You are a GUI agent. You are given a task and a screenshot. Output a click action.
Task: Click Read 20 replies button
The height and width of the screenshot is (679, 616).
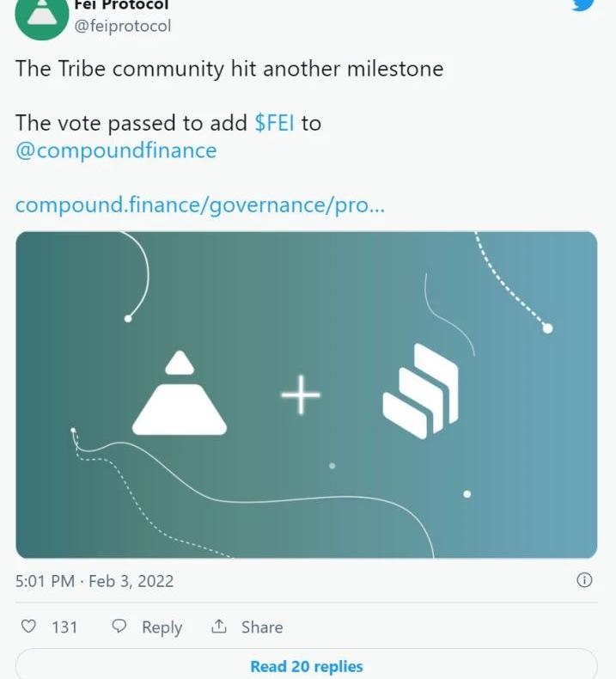[307, 666]
